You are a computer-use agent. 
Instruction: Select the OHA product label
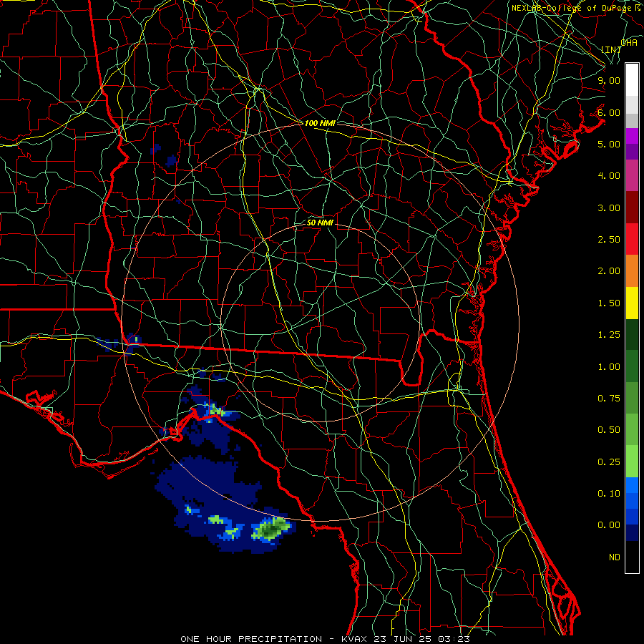coord(629,43)
